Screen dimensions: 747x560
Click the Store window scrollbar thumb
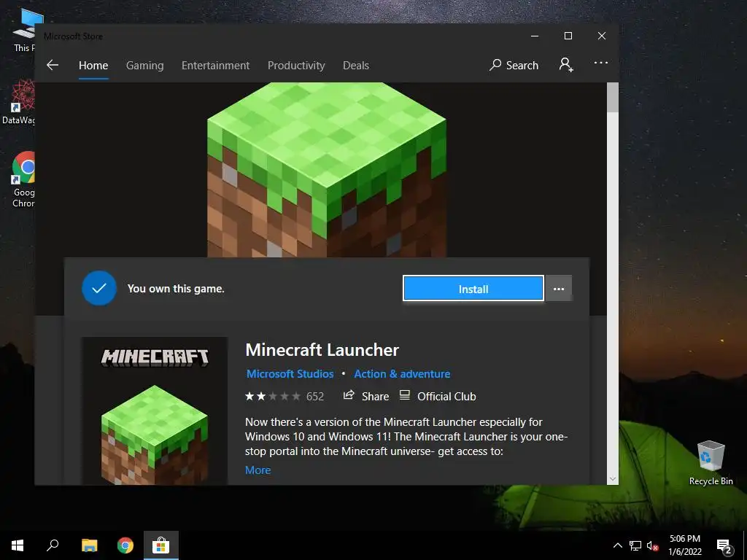[613, 98]
